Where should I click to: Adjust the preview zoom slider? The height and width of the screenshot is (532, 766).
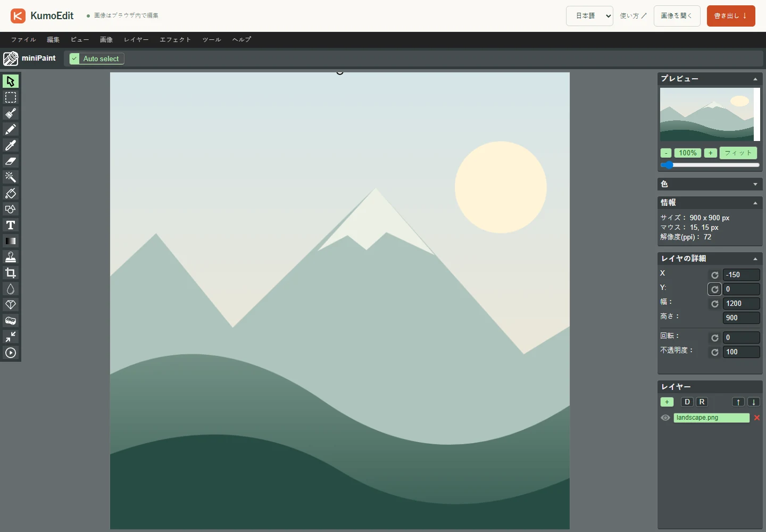710,165
